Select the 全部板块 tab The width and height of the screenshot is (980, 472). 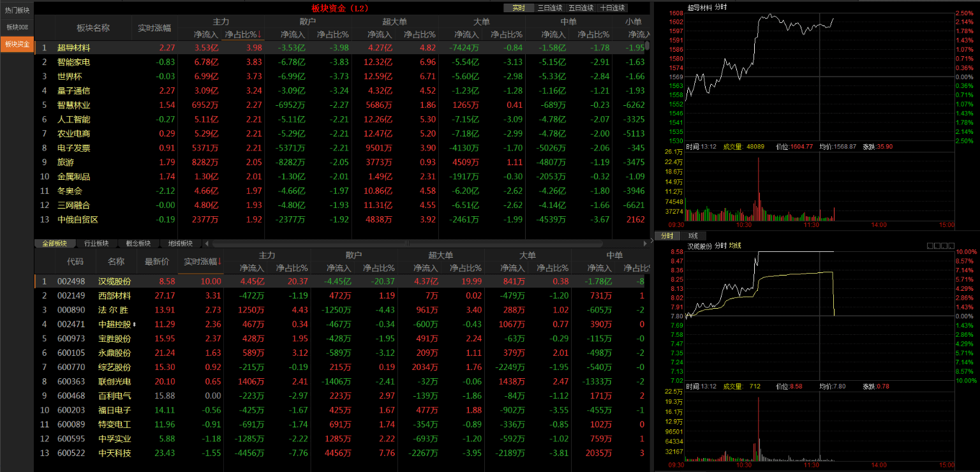tap(55, 244)
